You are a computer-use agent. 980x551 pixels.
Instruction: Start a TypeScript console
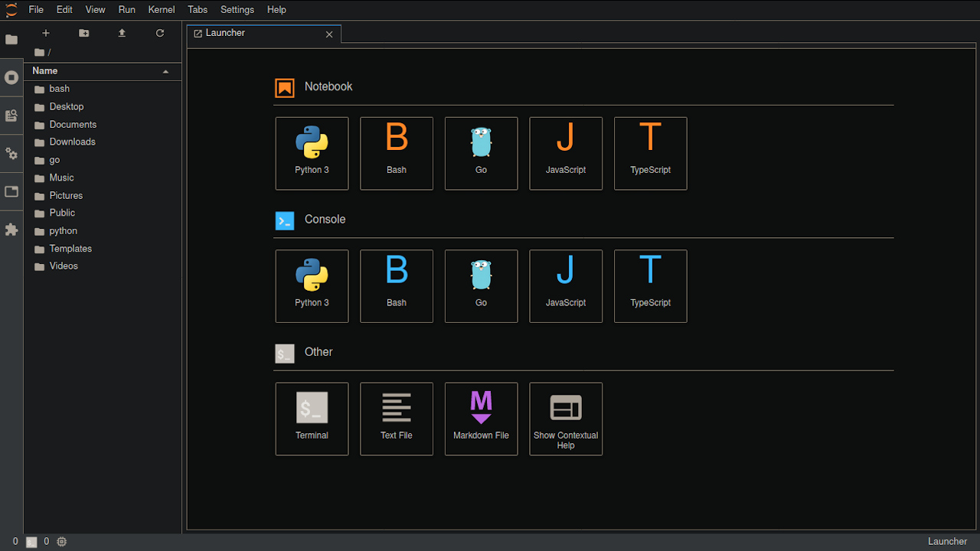[651, 286]
